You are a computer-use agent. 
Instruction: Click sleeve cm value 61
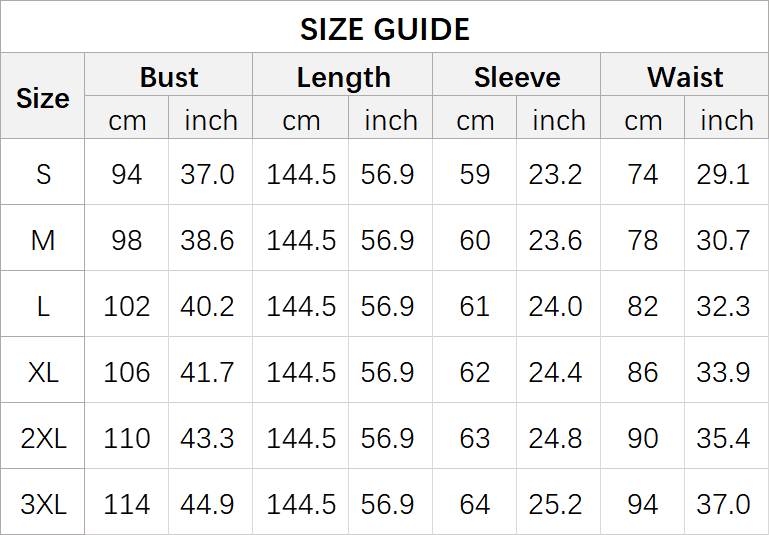click(475, 306)
